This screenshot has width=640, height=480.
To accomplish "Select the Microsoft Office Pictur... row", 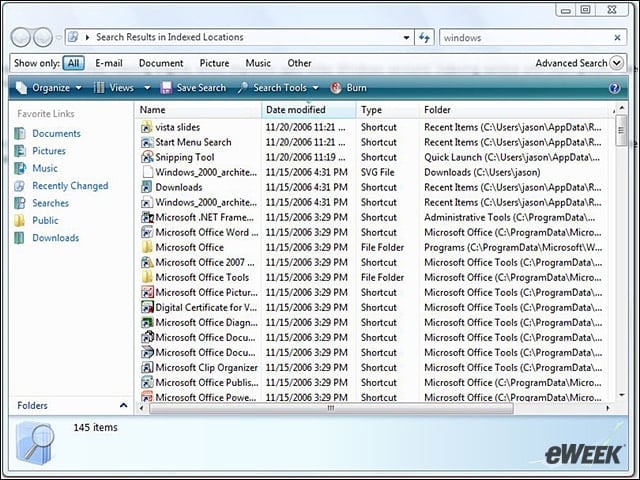I will 373,292.
